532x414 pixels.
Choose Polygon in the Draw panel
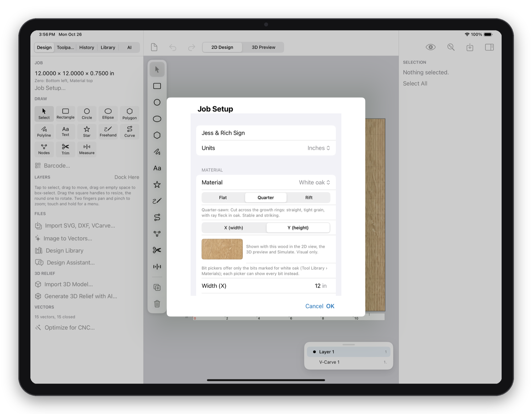coord(130,114)
